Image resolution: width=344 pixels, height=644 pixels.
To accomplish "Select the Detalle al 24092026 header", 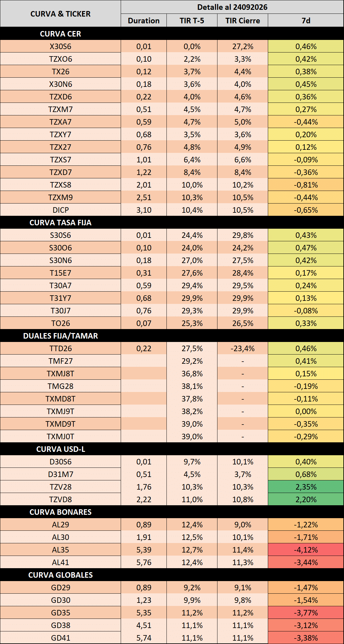I will (x=232, y=7).
